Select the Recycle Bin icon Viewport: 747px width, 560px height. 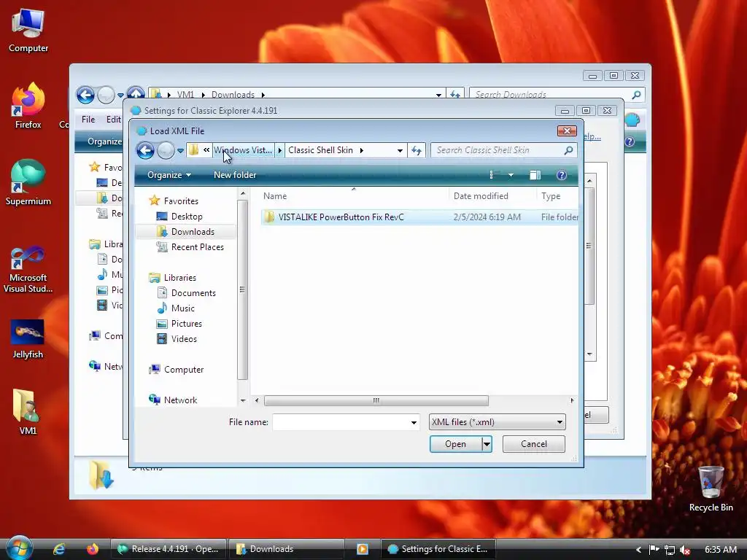tap(711, 489)
